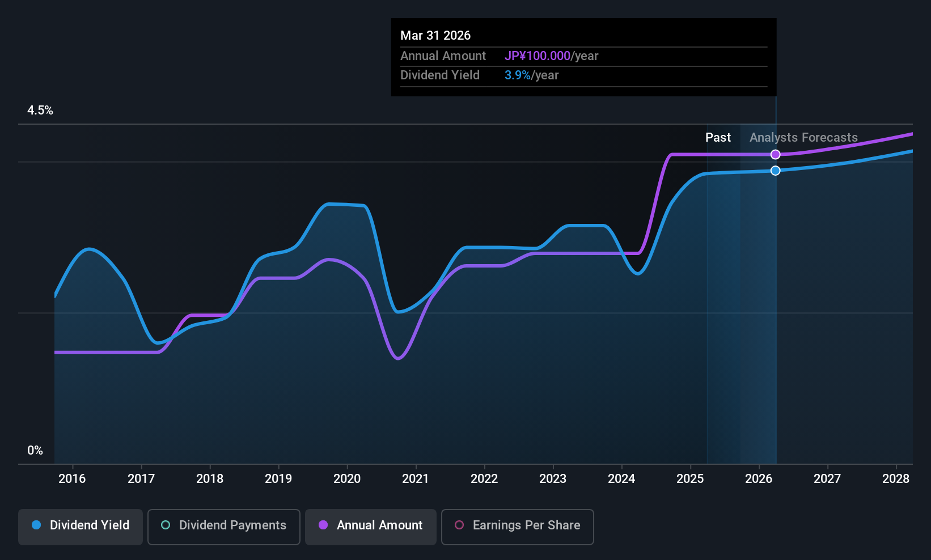Click the 2016 x-axis label
931x560 pixels.
point(72,479)
